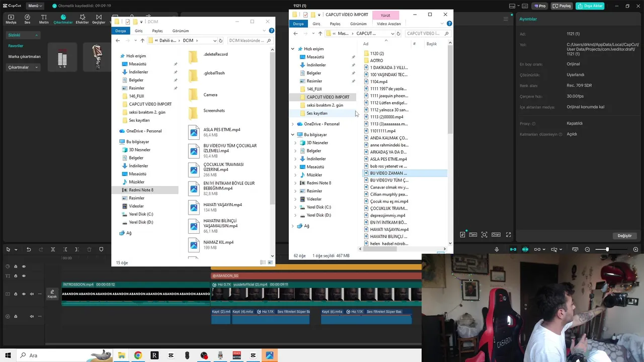Toggle lock on the audio recordings track
The width and height of the screenshot is (644, 362).
(x=16, y=316)
